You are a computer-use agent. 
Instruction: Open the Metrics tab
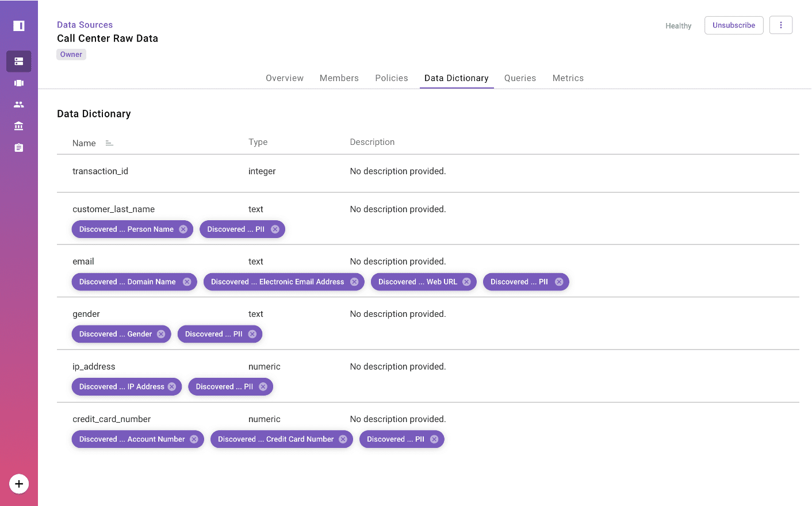pos(568,78)
